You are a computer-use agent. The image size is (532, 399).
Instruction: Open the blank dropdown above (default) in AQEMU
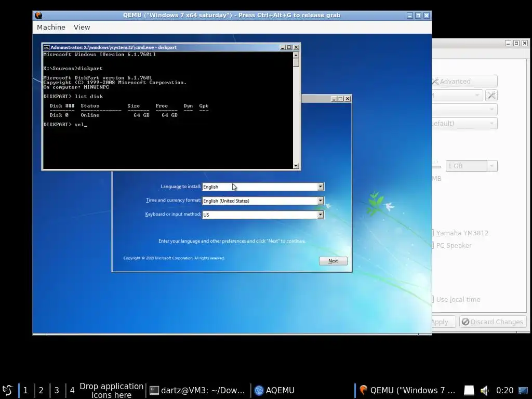tap(464, 109)
